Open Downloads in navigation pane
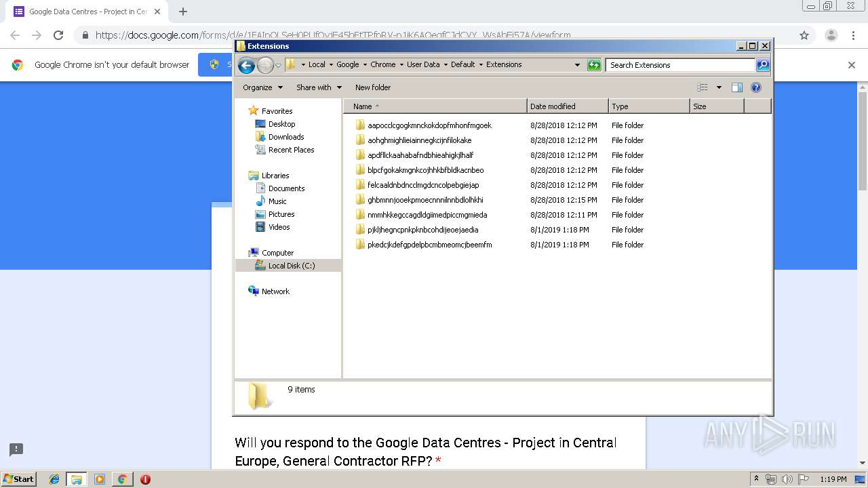Viewport: 868px width, 488px height. (x=286, y=137)
